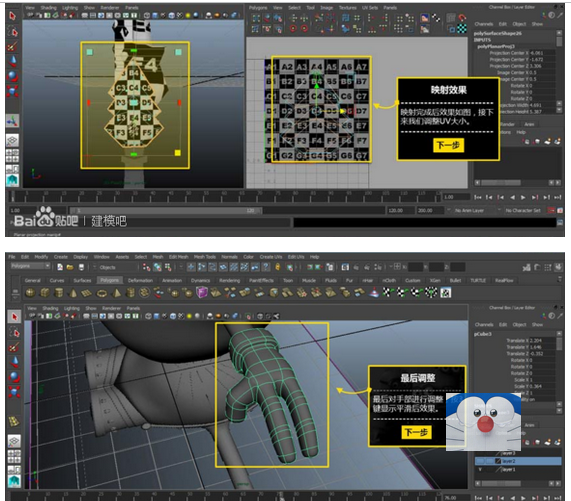Click the top-left UV editor toolbar icon
Image resolution: width=571 pixels, height=501 pixels.
point(256,17)
